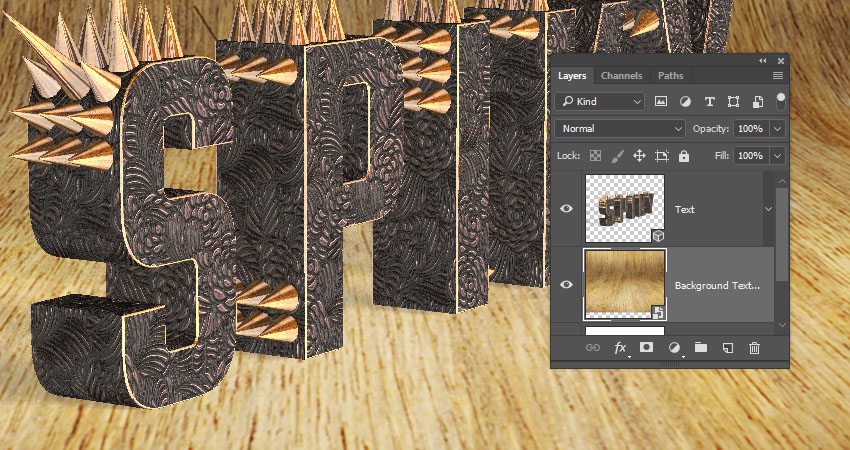Filter layers by pixel layer type

660,101
